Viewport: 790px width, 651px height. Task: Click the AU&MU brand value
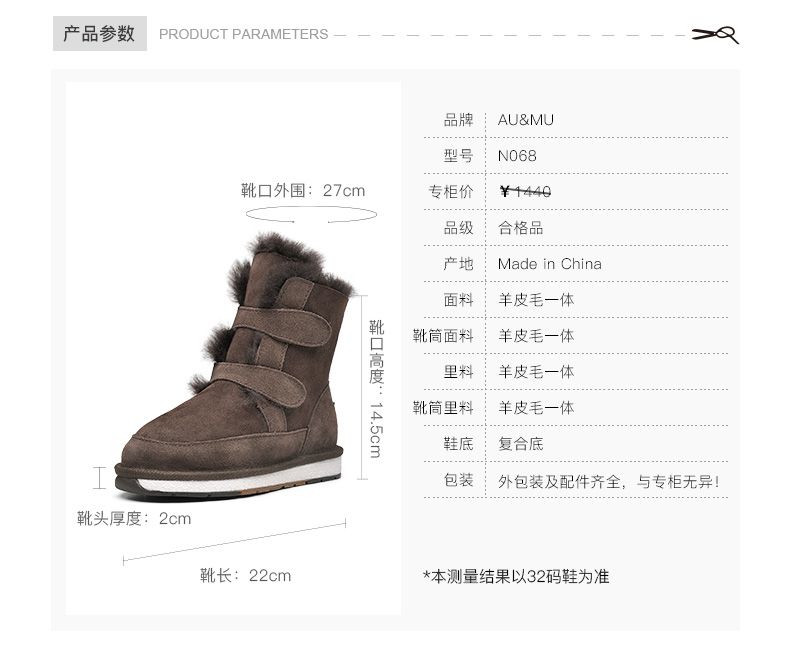click(x=525, y=120)
